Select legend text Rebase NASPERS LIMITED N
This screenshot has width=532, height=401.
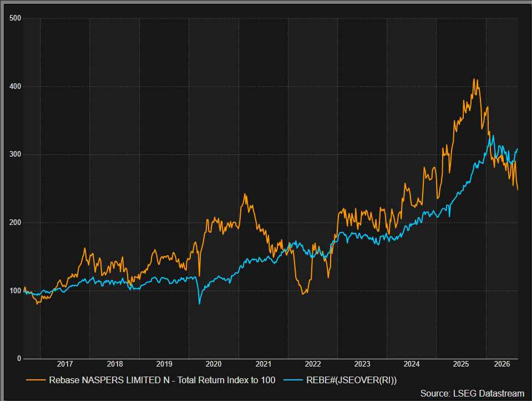tap(109, 380)
